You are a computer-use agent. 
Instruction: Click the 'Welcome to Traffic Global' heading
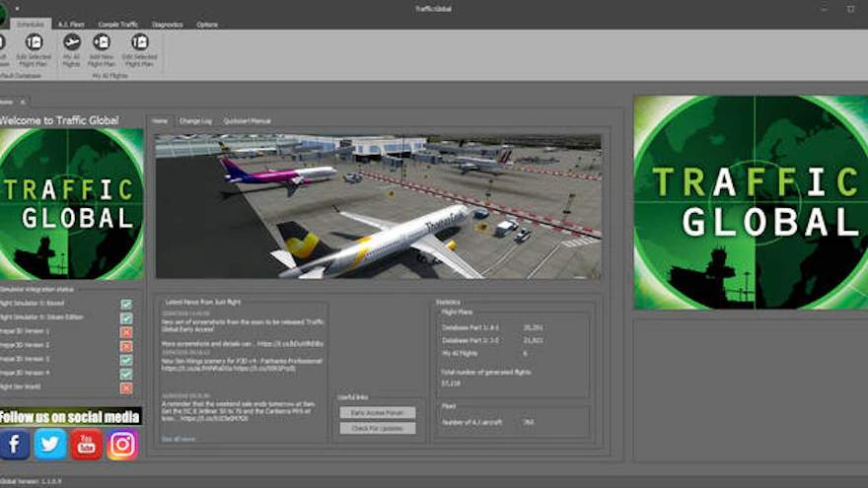click(59, 120)
